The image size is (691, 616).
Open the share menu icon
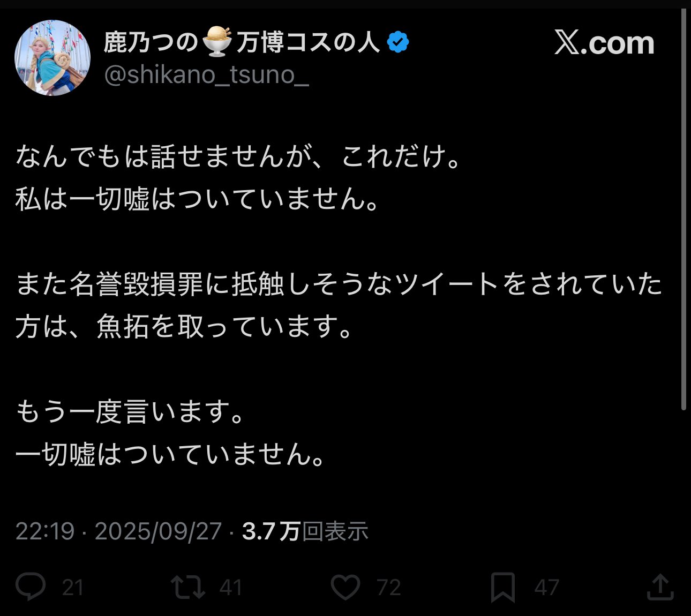pyautogui.click(x=660, y=587)
